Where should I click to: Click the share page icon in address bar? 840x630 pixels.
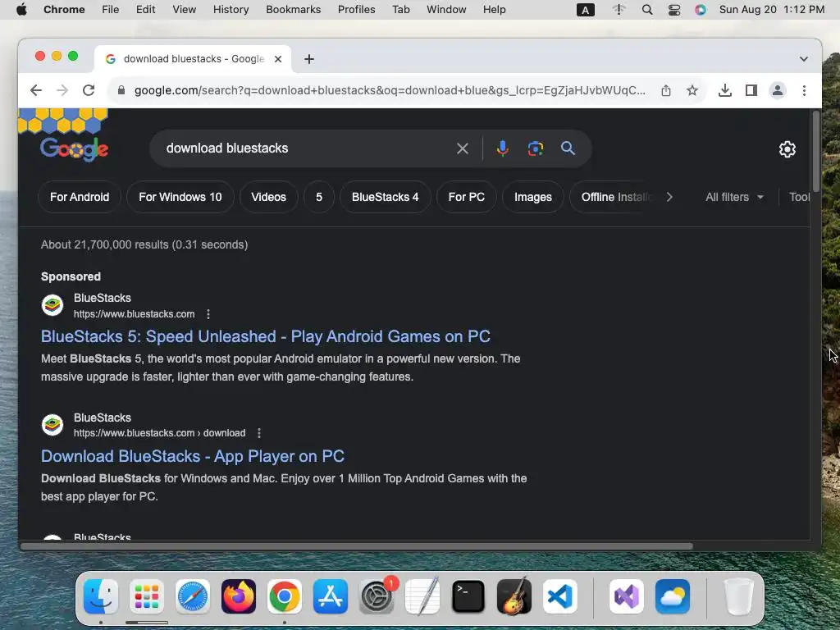click(666, 90)
